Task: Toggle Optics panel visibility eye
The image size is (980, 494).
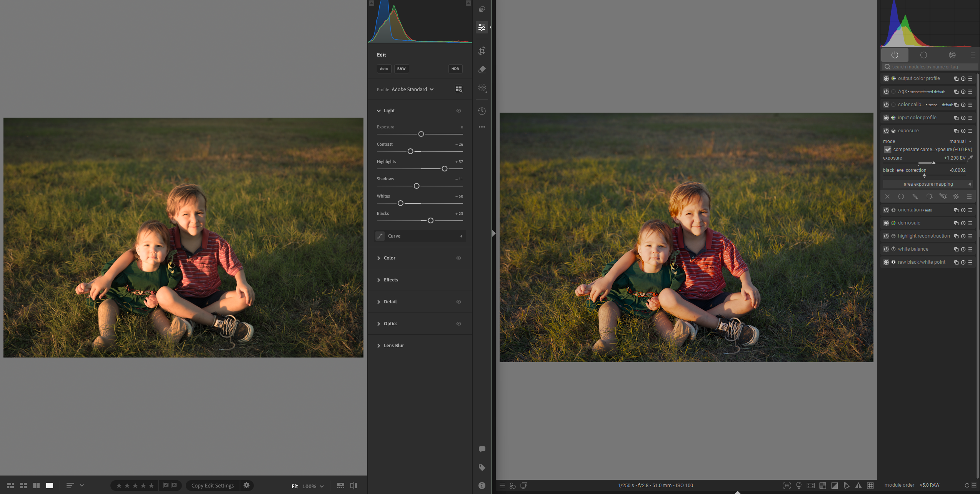Action: tap(459, 324)
